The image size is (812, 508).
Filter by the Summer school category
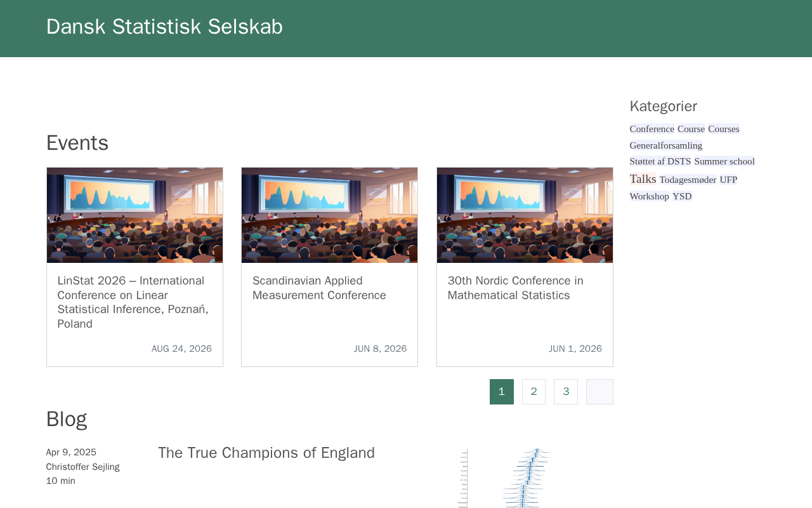click(724, 161)
